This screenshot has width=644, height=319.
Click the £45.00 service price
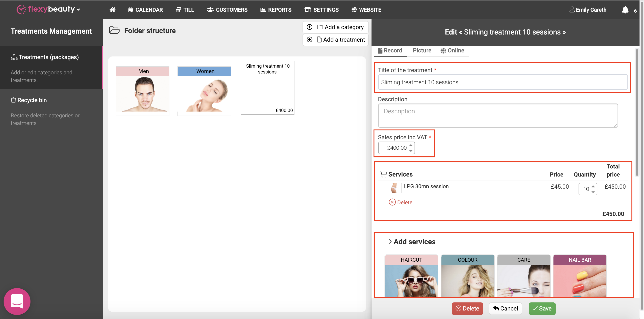pyautogui.click(x=560, y=187)
